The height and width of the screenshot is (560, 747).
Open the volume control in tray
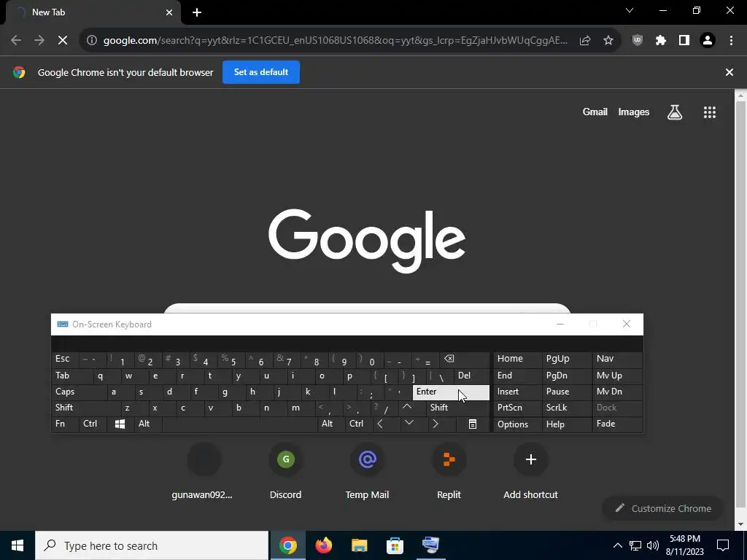(x=653, y=545)
